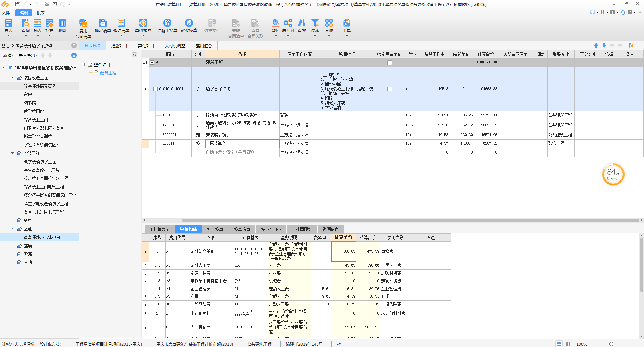Collapse the 2020年华岩校区 project root node
The image size is (644, 347).
tap(4, 67)
